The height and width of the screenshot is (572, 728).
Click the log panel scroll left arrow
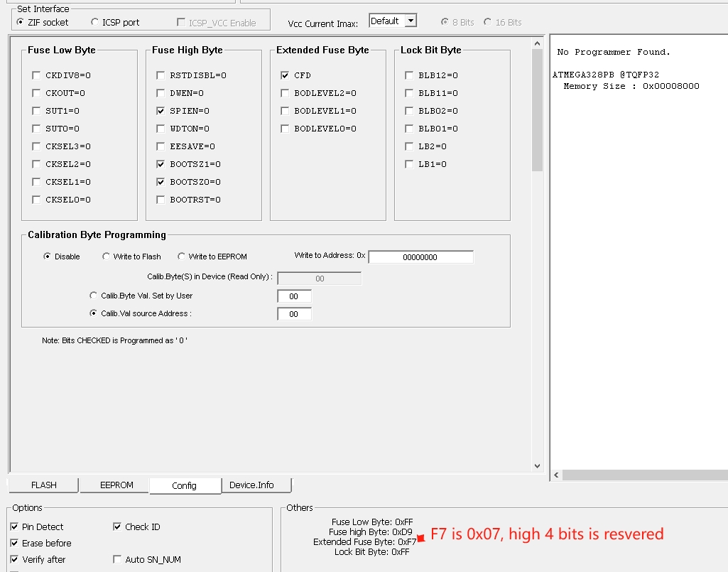(x=556, y=475)
